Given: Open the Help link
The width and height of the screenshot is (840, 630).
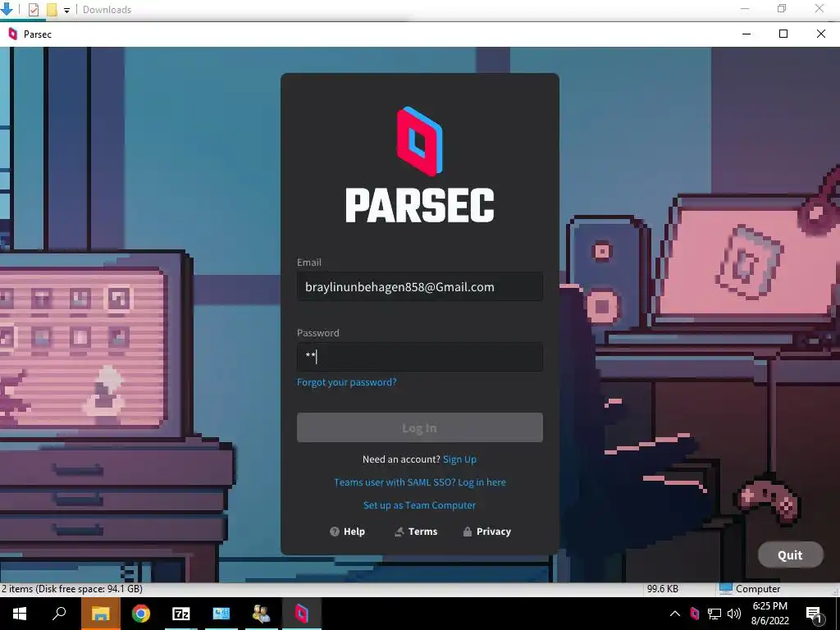Looking at the screenshot, I should [x=347, y=532].
